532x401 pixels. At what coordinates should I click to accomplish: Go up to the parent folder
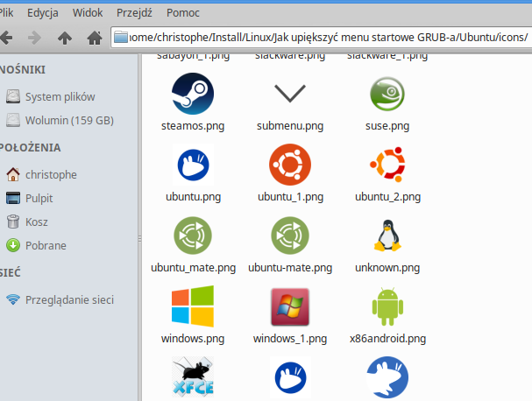point(65,38)
